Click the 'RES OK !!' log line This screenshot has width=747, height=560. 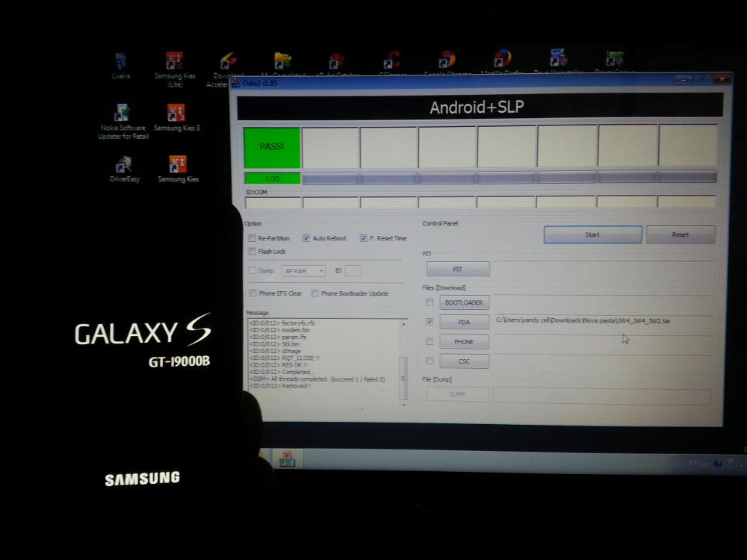279,365
